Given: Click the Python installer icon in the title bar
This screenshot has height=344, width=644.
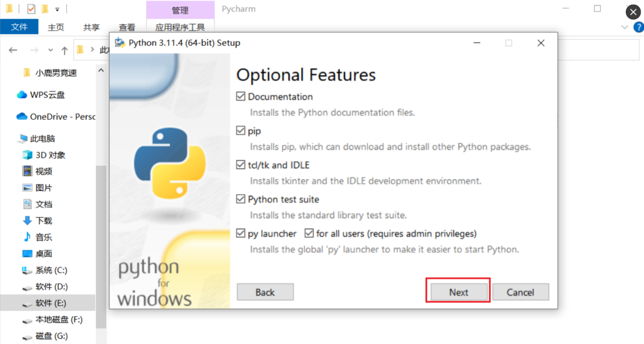Looking at the screenshot, I should coord(120,43).
